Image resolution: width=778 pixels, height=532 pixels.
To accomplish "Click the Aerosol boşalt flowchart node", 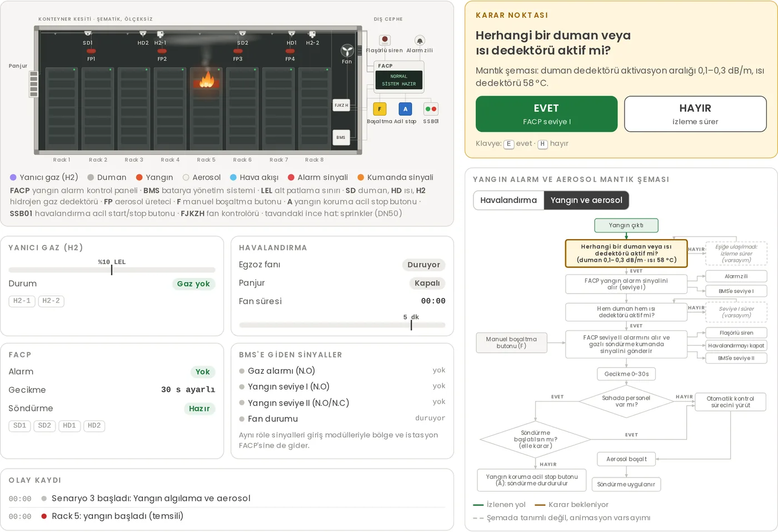I will (x=626, y=459).
